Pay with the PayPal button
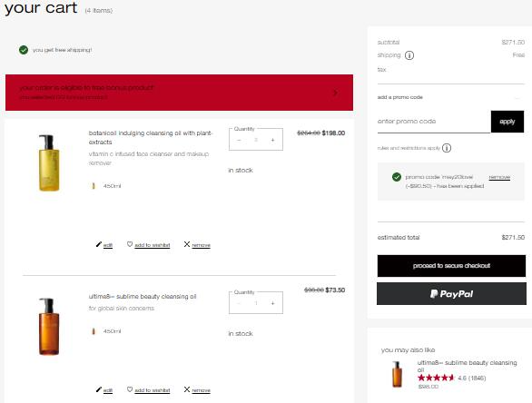This screenshot has width=532, height=403. [451, 294]
